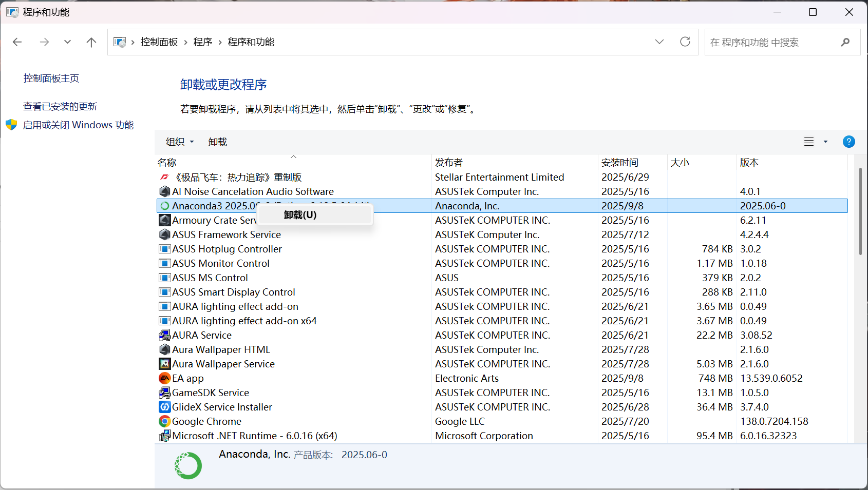Click the Anaconda logo in details pane

click(188, 465)
